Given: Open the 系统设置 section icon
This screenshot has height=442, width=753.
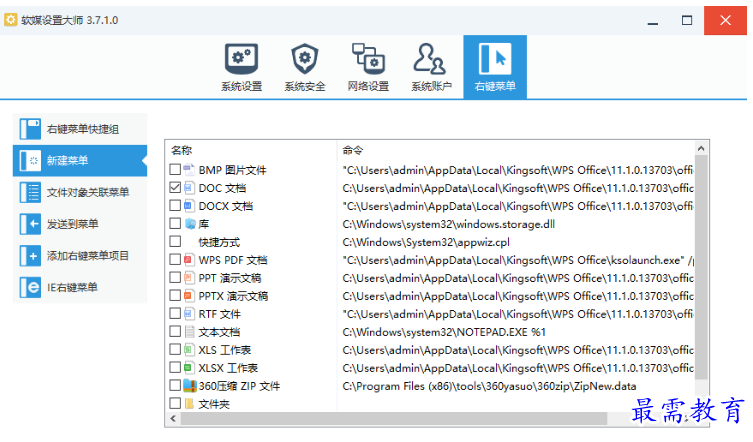Looking at the screenshot, I should pos(242,59).
